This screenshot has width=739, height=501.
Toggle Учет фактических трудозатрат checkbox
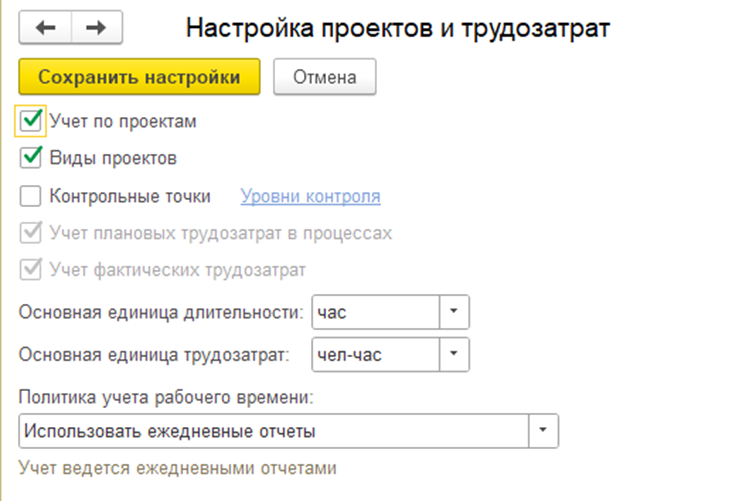click(31, 269)
